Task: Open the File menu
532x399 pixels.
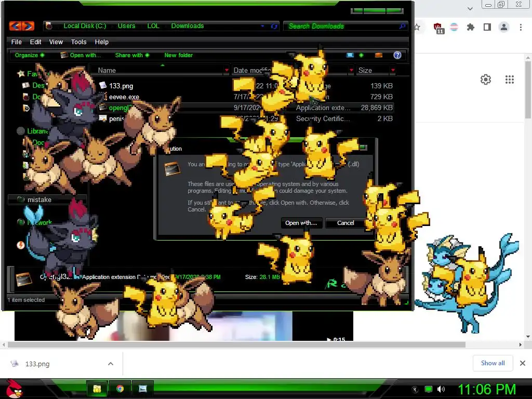Action: [x=16, y=42]
